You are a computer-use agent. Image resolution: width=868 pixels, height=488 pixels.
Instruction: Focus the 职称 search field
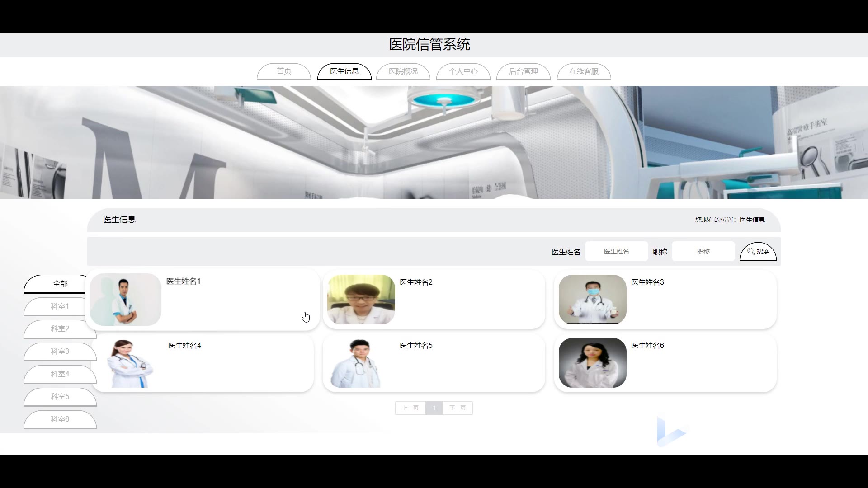pos(703,251)
